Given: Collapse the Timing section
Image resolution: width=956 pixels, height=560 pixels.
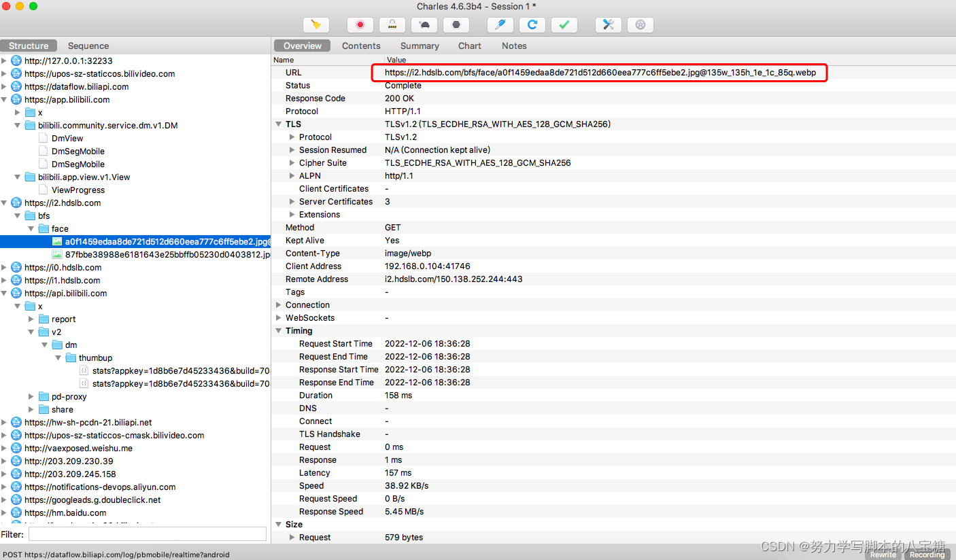Looking at the screenshot, I should tap(278, 330).
